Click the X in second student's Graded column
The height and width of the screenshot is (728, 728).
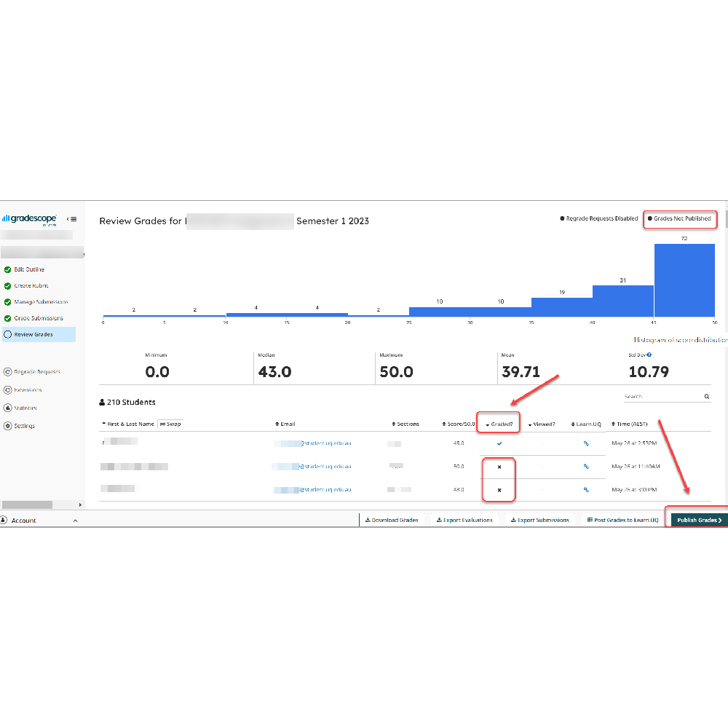(x=498, y=467)
